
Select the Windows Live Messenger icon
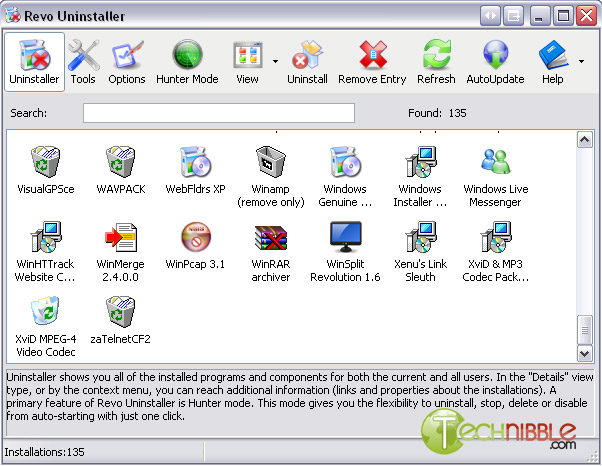coord(496,161)
